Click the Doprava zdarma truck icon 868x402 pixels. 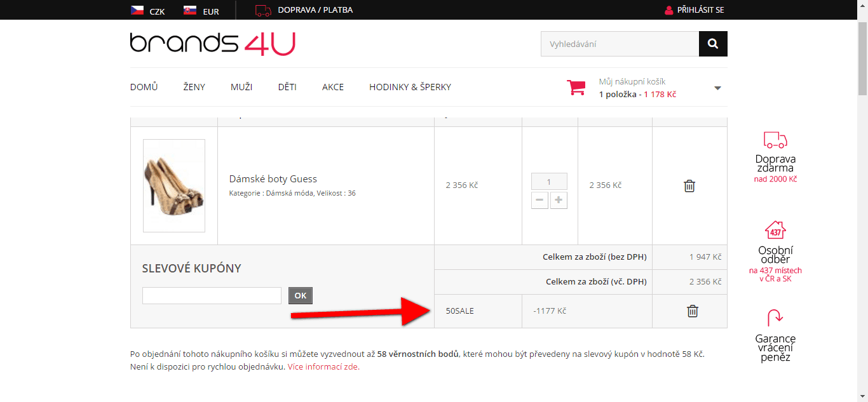(775, 140)
